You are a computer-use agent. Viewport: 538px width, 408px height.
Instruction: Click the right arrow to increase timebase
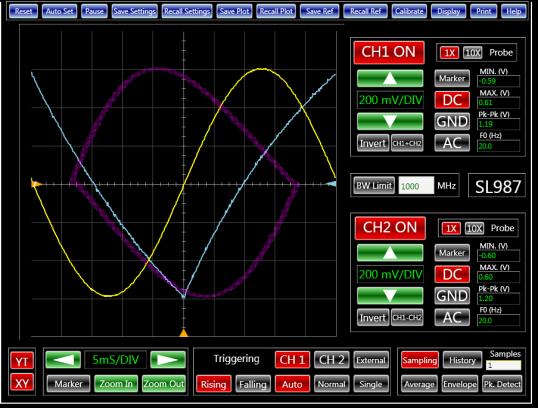click(168, 360)
